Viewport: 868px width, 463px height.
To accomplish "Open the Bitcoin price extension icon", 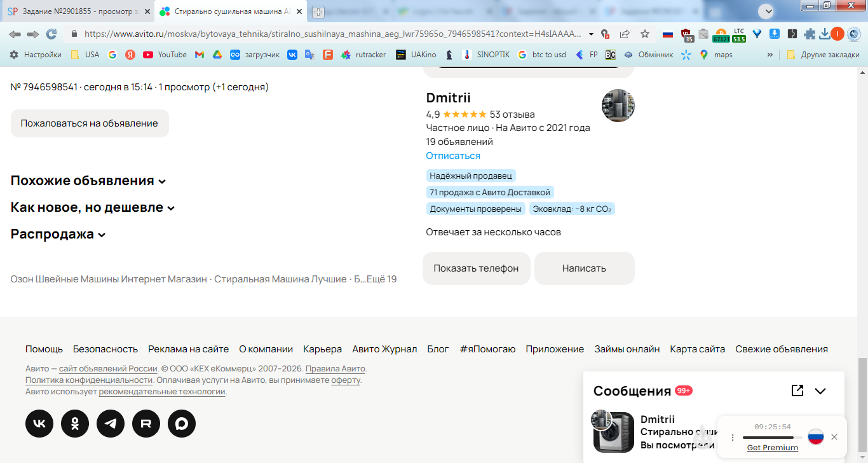I will pos(721,34).
